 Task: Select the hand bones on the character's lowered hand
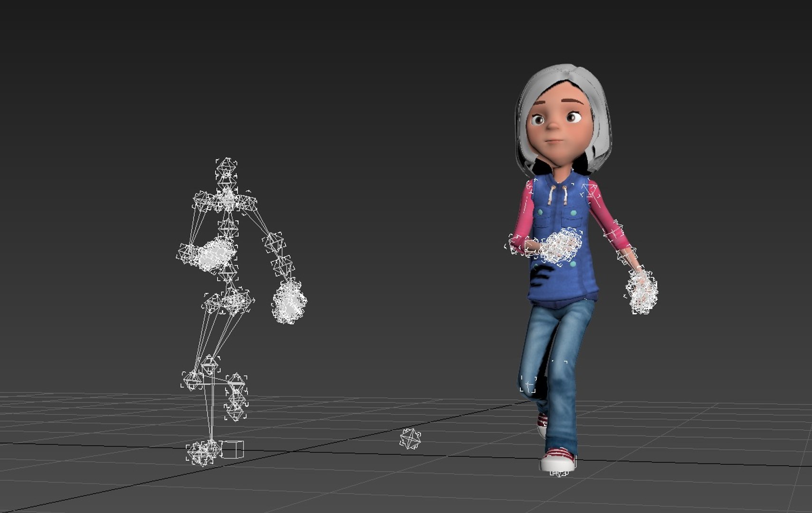tap(642, 292)
